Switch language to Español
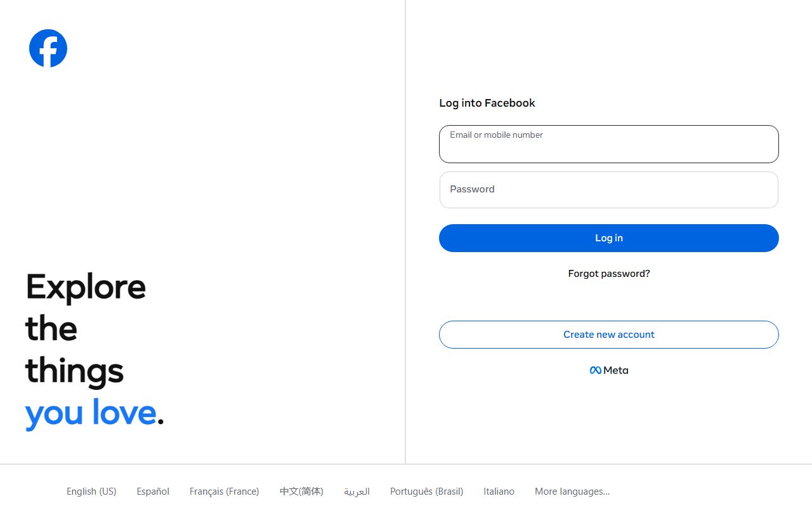The width and height of the screenshot is (812, 508). click(153, 491)
